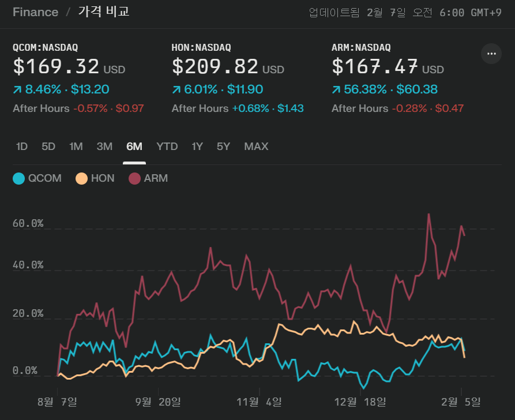Image resolution: width=515 pixels, height=420 pixels.
Task: Click the 8월 7일 x-axis date
Action: pyautogui.click(x=57, y=402)
